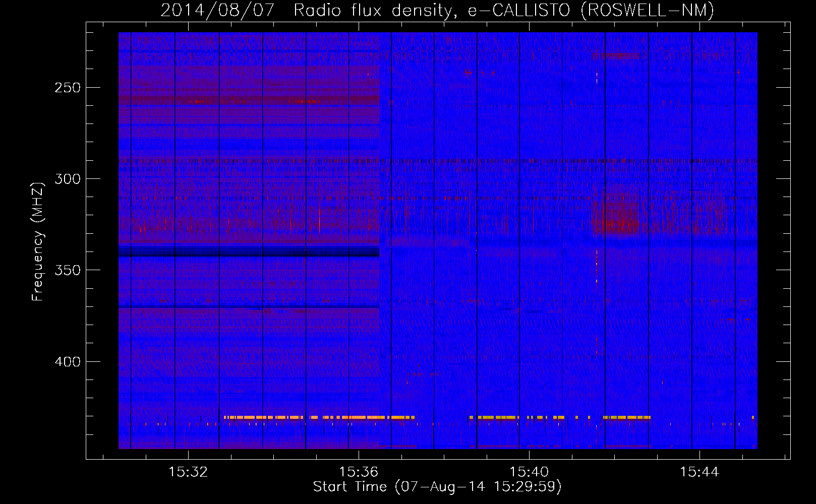Click the Frequency (MHZ) axis title
The width and height of the screenshot is (816, 504).
click(38, 241)
